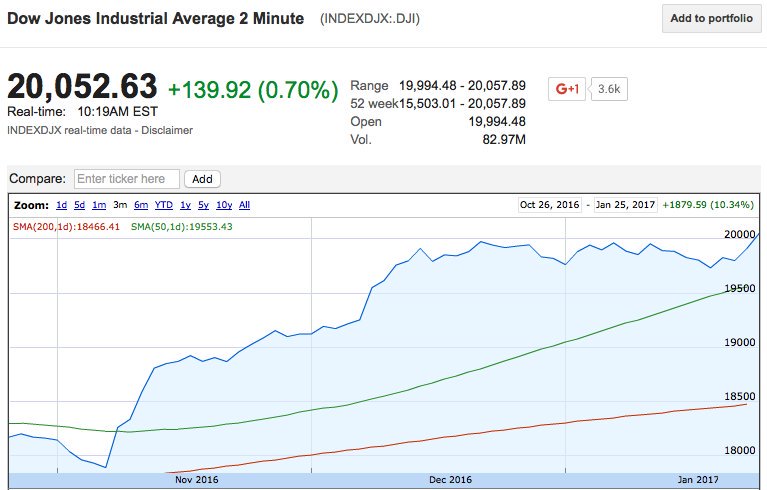Click the Nov 2016 timeline label

(x=197, y=480)
